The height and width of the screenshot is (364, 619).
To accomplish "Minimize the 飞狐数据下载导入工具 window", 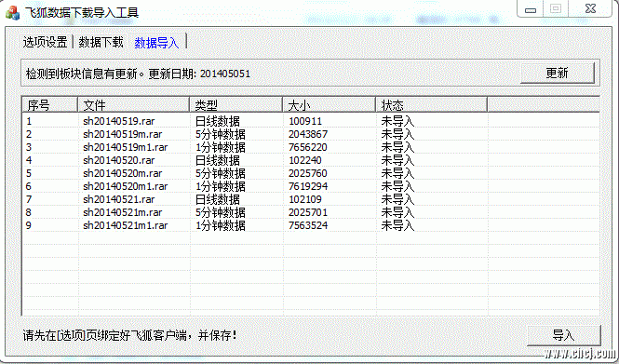I will click(531, 9).
